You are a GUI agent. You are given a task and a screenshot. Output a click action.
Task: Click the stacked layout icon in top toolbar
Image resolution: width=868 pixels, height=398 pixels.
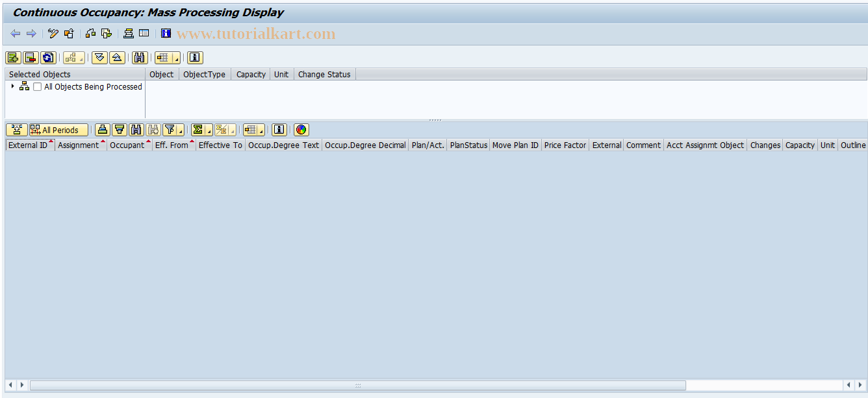pyautogui.click(x=129, y=34)
